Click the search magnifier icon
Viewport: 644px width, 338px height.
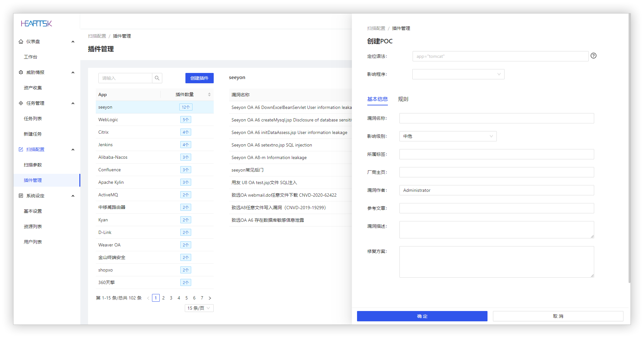point(157,78)
